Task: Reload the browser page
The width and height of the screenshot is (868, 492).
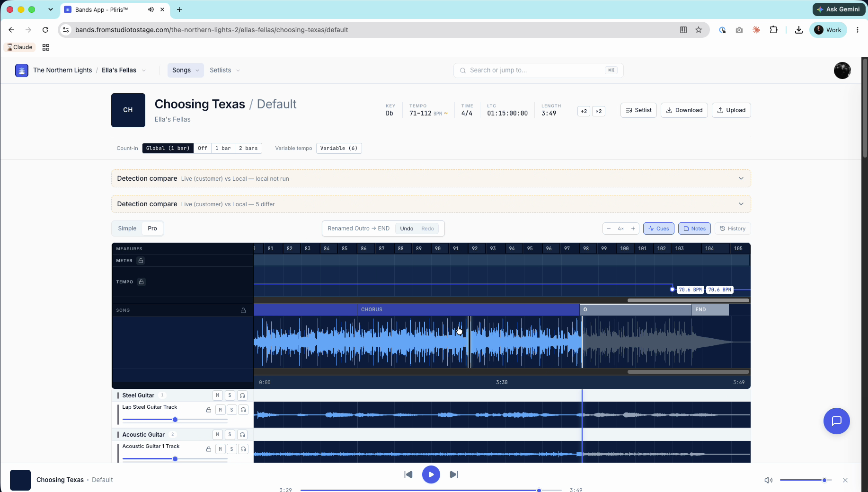Action: click(45, 30)
